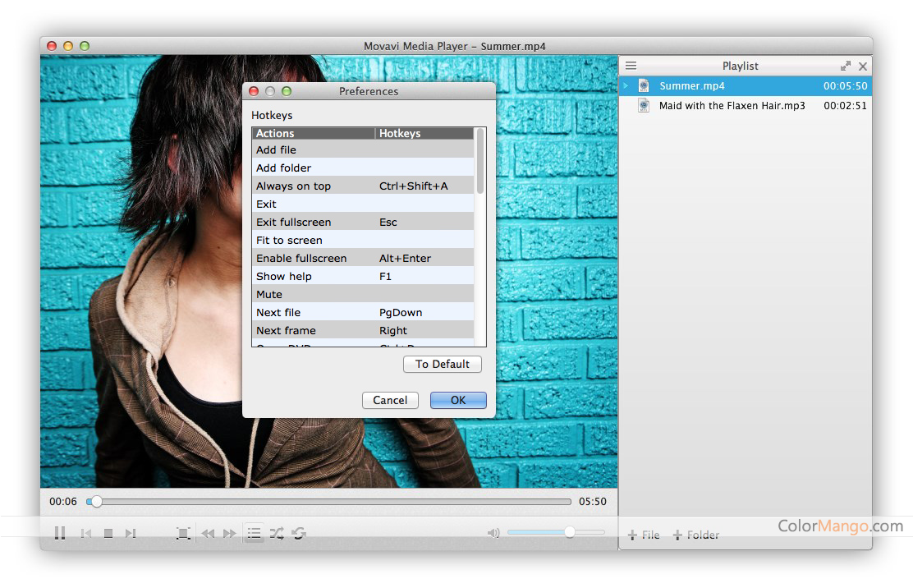
Task: Open the row showing Always on top hotkey
Action: [x=361, y=186]
